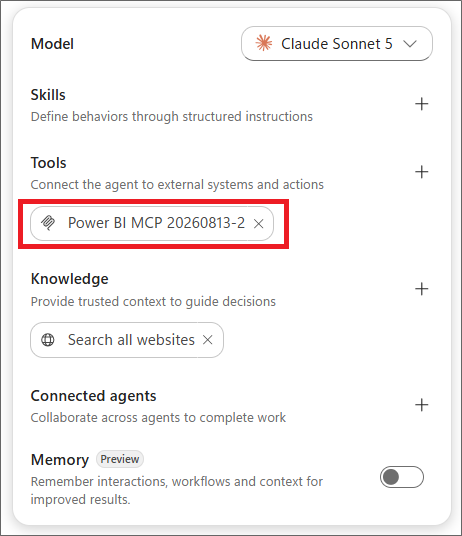The image size is (462, 536).
Task: Add a tool using plus icon
Action: pos(421,172)
